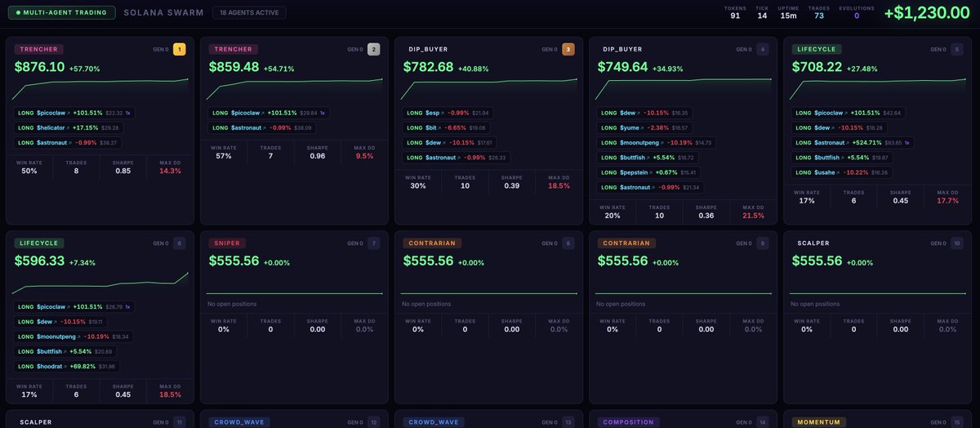
Task: Click the +524.71% $astronaut gain
Action: tap(866, 142)
